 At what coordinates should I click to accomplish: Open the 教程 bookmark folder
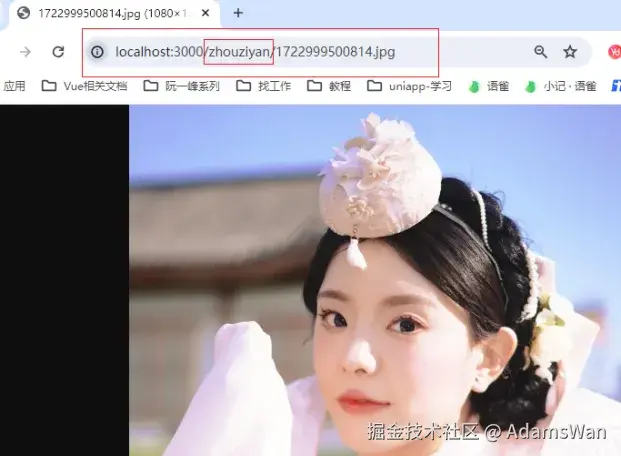(x=329, y=86)
